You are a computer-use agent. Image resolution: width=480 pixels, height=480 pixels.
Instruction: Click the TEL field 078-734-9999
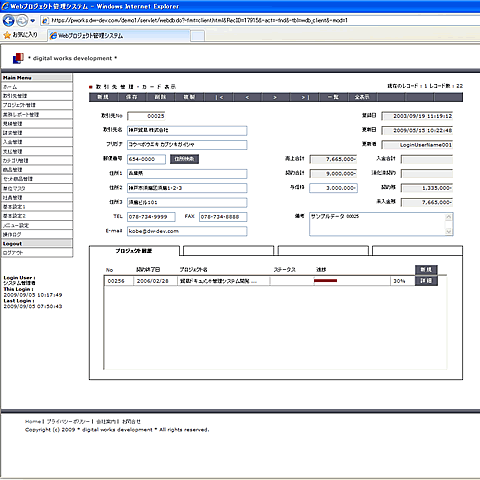point(151,217)
